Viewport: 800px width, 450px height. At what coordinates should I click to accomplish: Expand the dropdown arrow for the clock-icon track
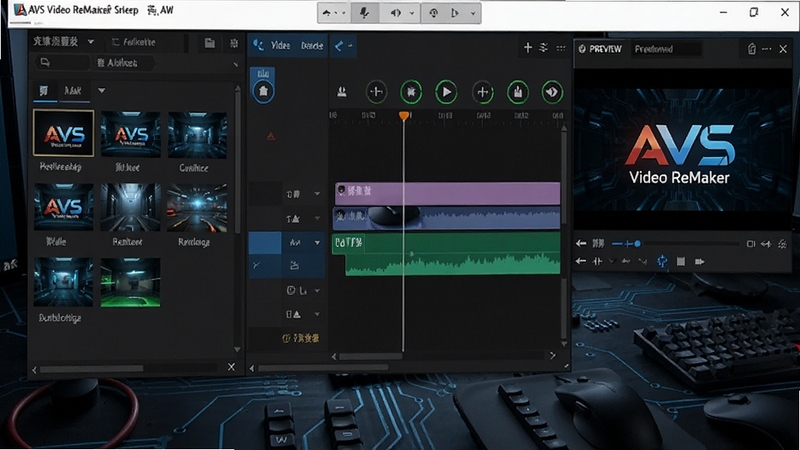(x=317, y=290)
